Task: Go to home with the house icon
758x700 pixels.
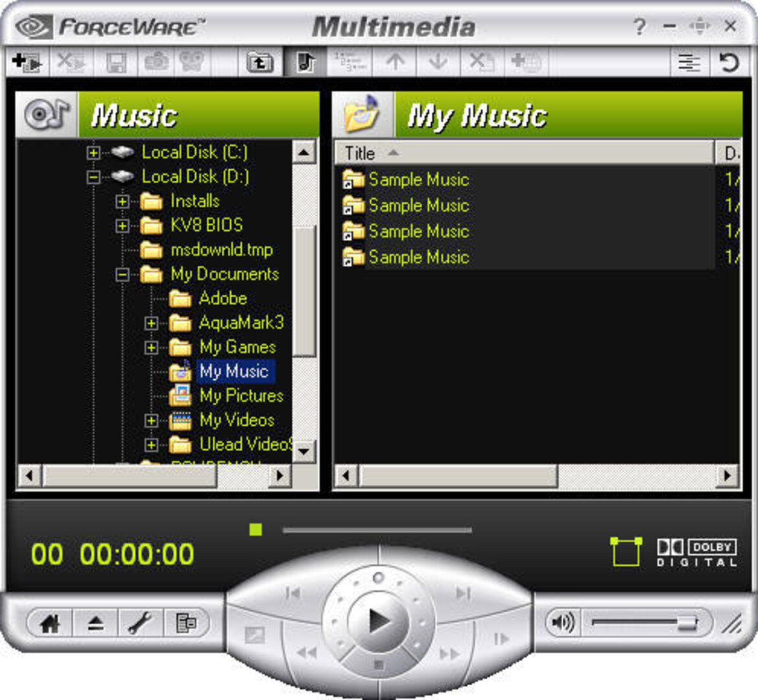Action: 51,623
